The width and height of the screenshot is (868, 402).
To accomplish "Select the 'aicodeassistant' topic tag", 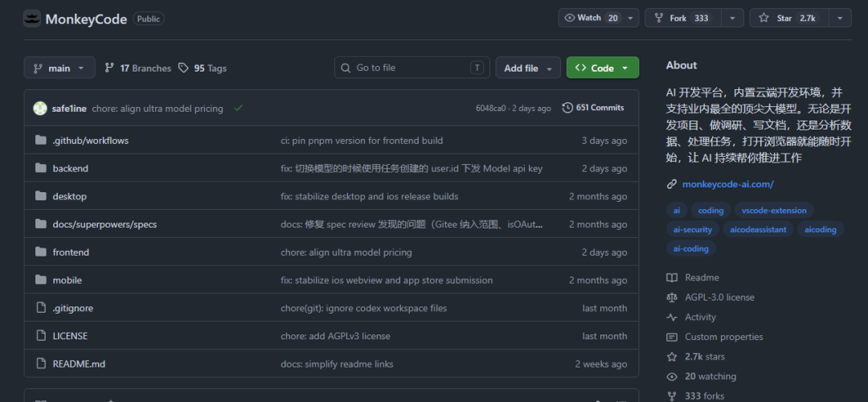I will pos(759,229).
